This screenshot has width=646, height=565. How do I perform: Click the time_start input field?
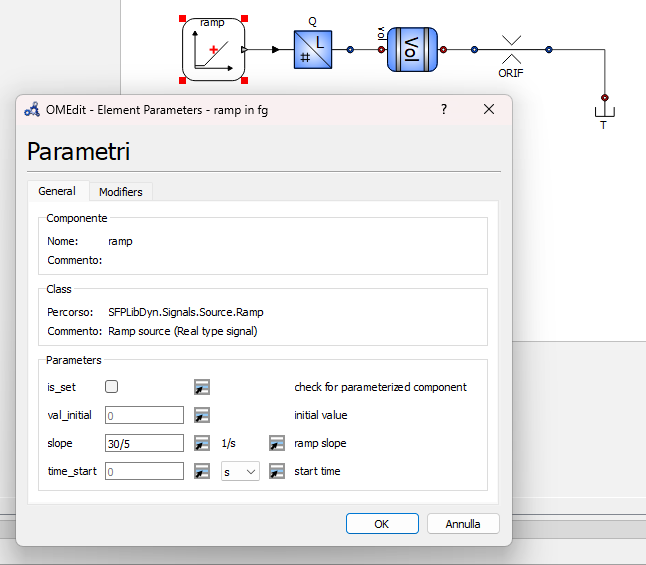click(144, 471)
